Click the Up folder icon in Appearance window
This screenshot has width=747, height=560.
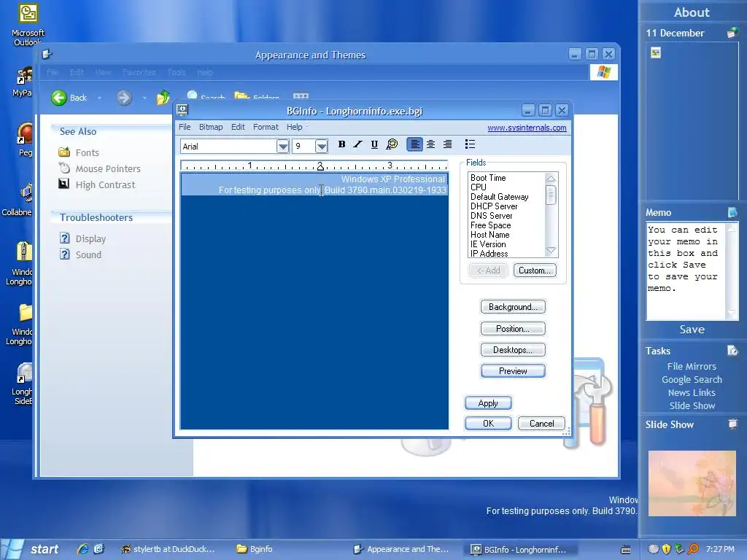pos(163,98)
